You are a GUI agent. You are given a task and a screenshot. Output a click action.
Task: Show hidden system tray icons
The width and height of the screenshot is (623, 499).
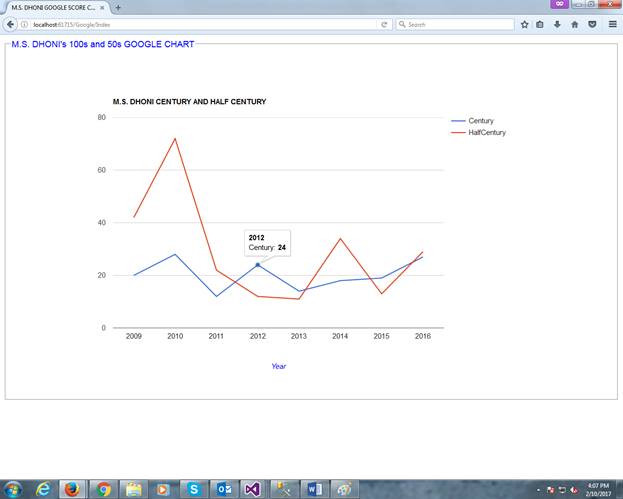pyautogui.click(x=539, y=490)
